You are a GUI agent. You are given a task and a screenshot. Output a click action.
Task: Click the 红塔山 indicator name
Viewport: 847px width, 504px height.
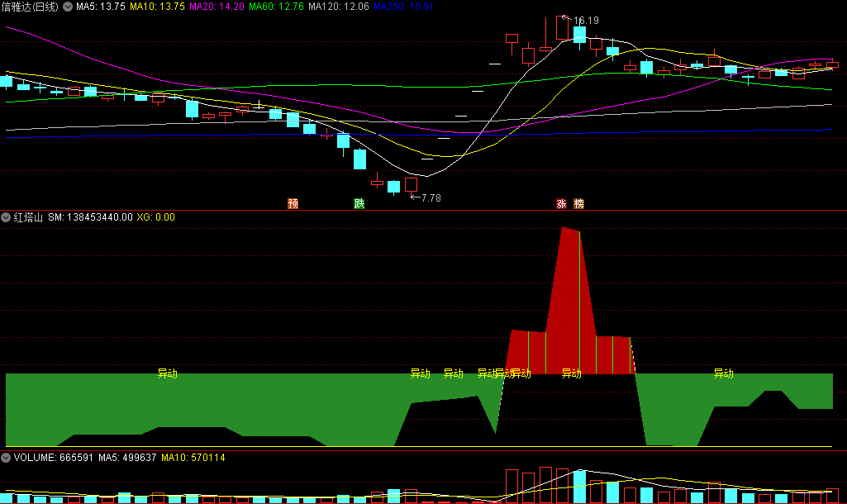[x=28, y=217]
